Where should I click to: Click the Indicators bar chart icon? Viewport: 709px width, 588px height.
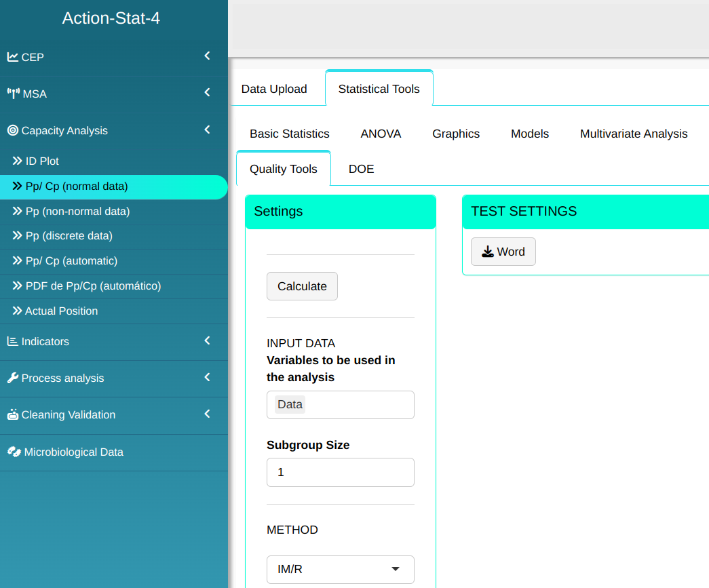tap(12, 341)
